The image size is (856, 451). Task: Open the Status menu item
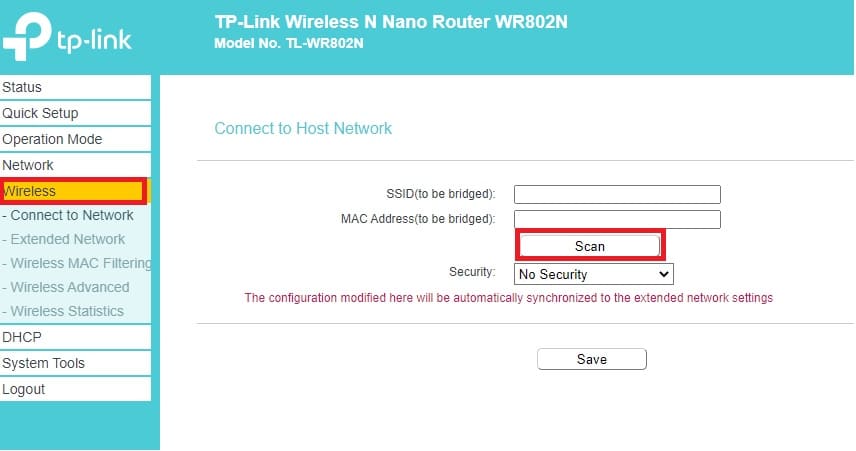pos(75,87)
